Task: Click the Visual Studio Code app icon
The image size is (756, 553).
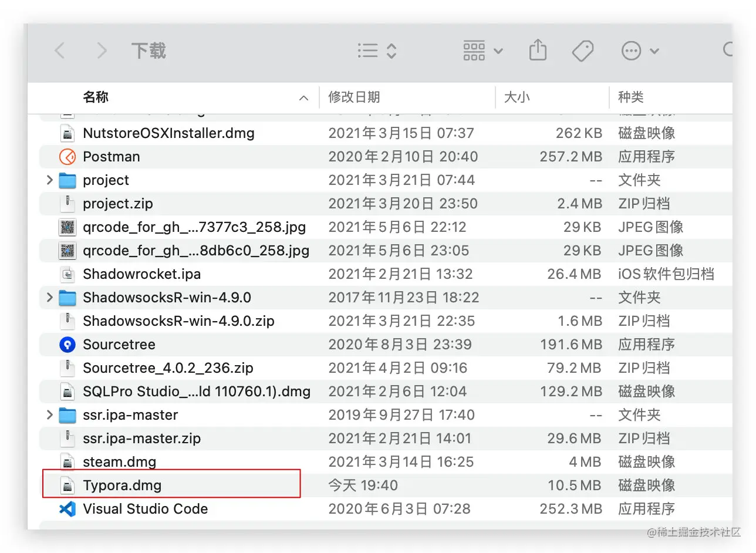Action: 68,509
